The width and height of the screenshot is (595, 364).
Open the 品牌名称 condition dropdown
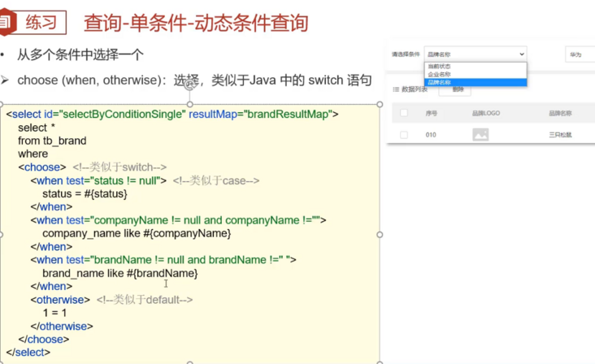[x=476, y=54]
